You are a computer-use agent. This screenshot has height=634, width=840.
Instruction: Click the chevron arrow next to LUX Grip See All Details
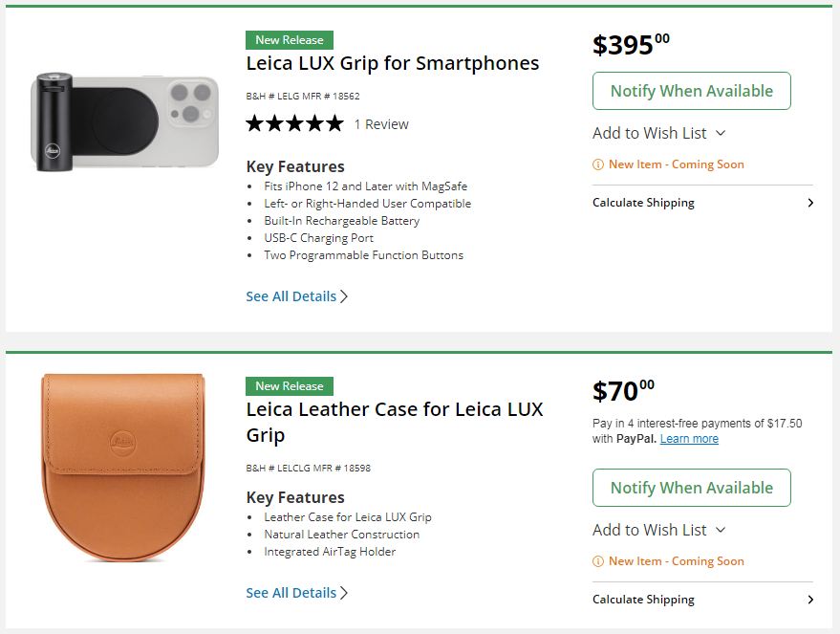point(344,296)
